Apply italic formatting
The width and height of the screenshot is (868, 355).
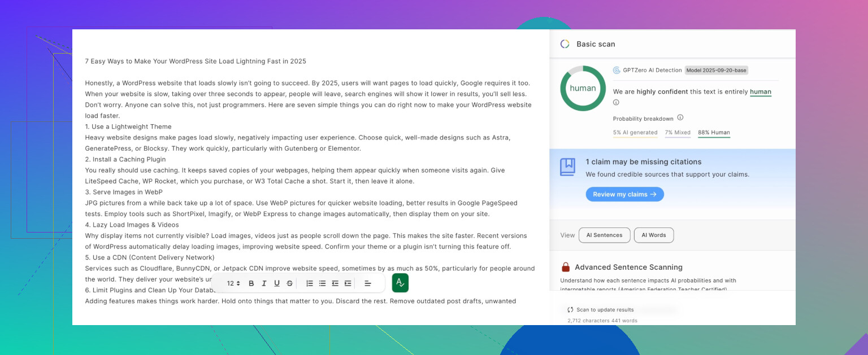point(264,283)
